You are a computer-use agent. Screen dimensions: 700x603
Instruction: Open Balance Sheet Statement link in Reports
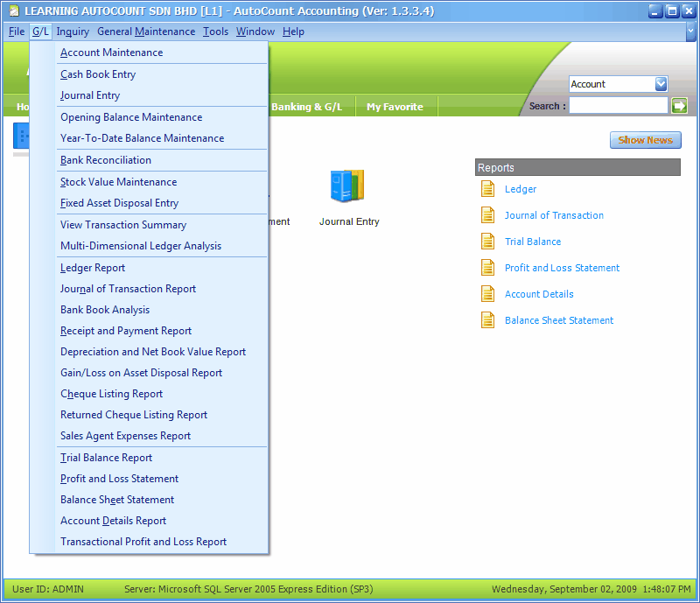pyautogui.click(x=559, y=320)
